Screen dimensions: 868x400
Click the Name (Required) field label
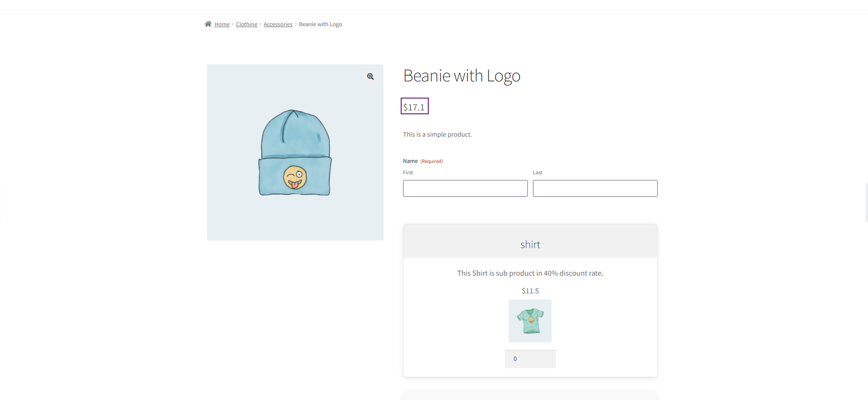click(x=410, y=161)
